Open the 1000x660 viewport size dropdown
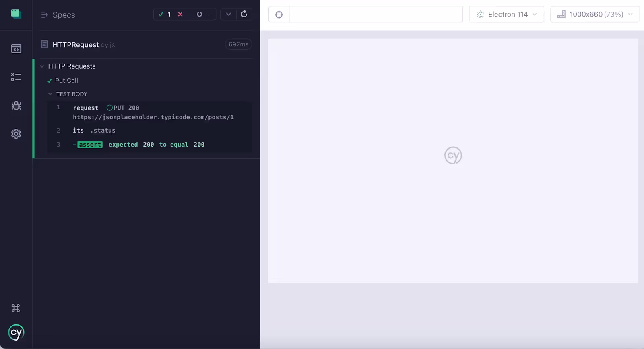 [x=595, y=14]
